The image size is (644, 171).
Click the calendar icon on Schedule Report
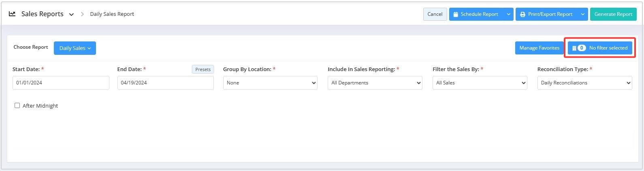456,14
